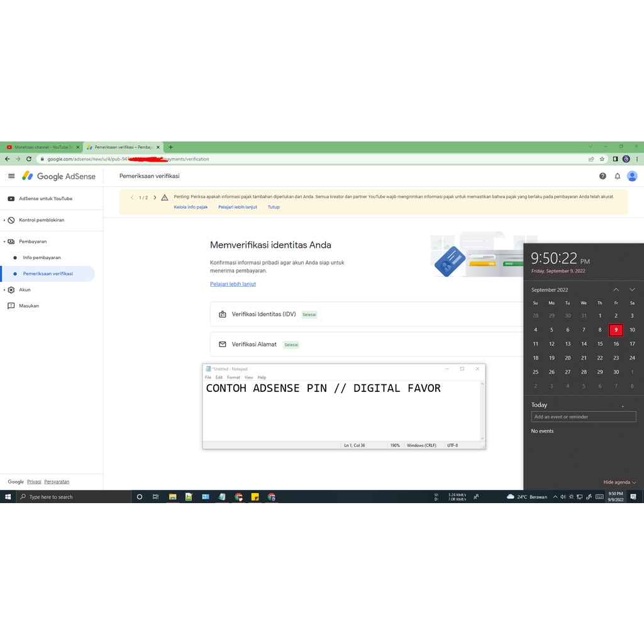Click the Google account avatar
Image resolution: width=644 pixels, height=644 pixels.
(632, 176)
